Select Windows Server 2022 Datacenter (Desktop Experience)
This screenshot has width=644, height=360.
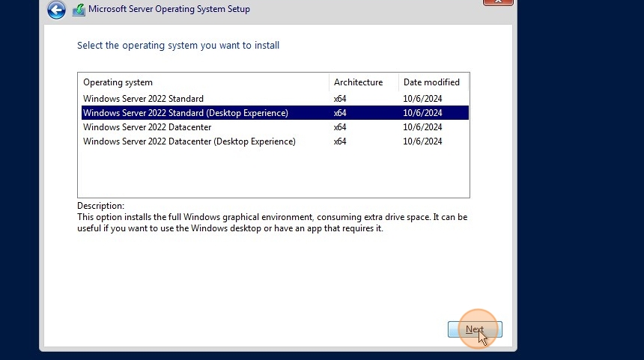point(275,141)
